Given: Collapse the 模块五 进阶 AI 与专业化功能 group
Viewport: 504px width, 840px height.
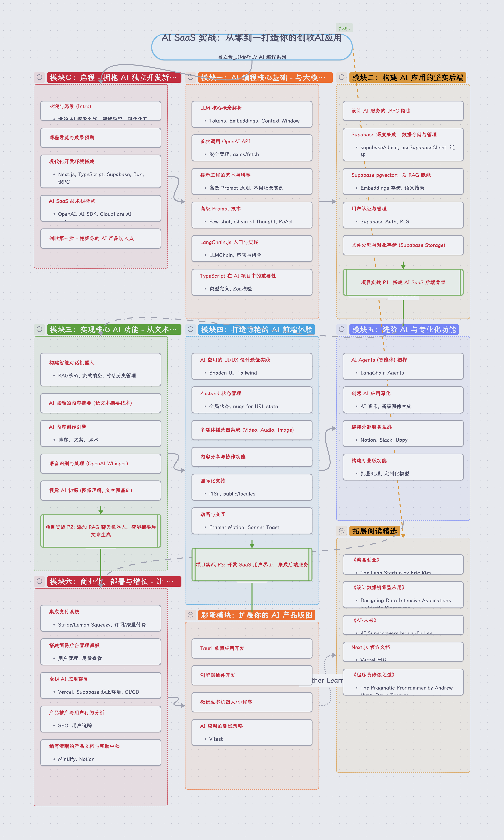Looking at the screenshot, I should click(342, 329).
